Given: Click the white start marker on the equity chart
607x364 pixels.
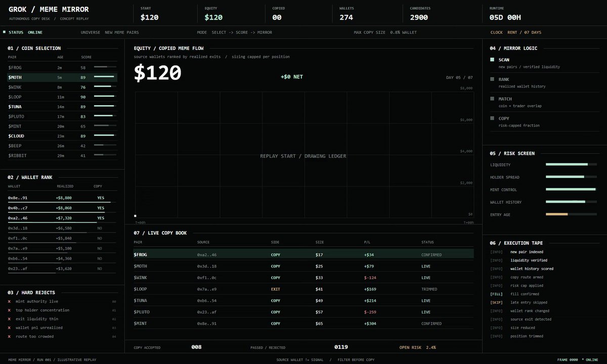Looking at the screenshot, I should point(135,216).
